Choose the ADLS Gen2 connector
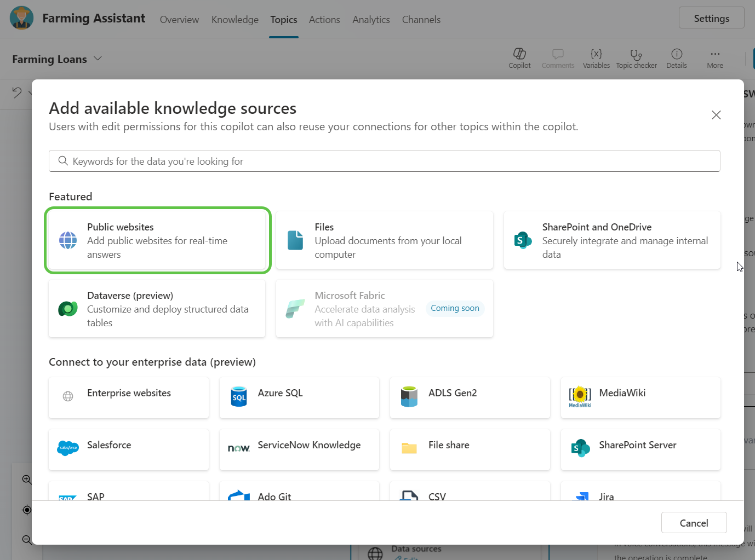This screenshot has height=560, width=755. click(470, 397)
